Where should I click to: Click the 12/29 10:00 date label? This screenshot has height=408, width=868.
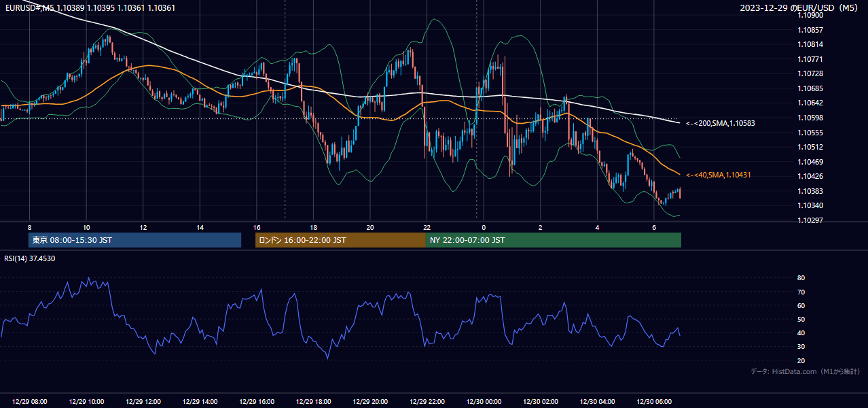(x=86, y=402)
